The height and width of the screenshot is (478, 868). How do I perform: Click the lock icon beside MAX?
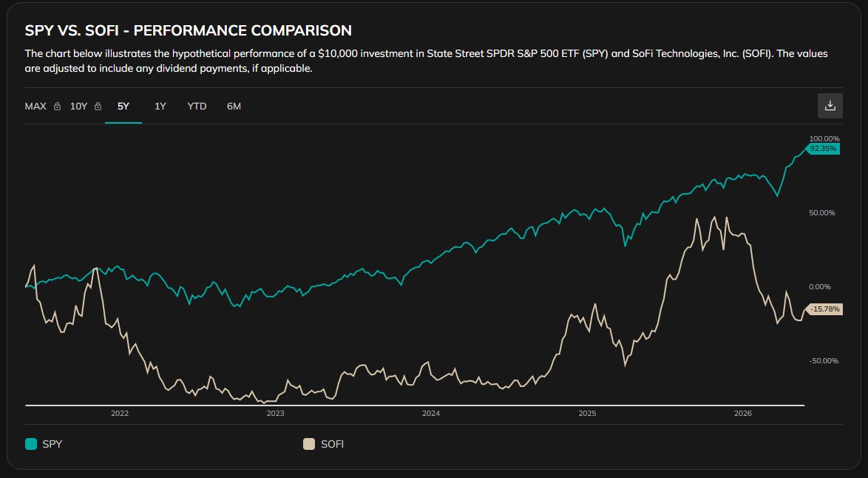[57, 107]
